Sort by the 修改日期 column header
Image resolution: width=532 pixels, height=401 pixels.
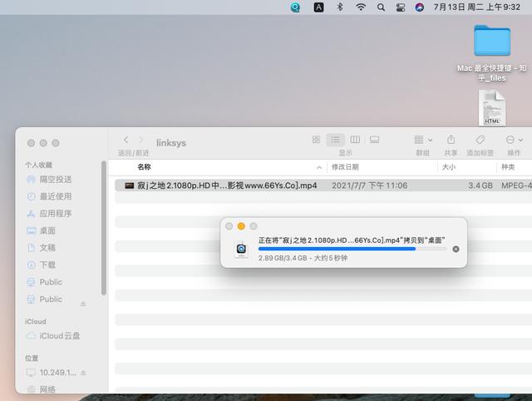[345, 167]
